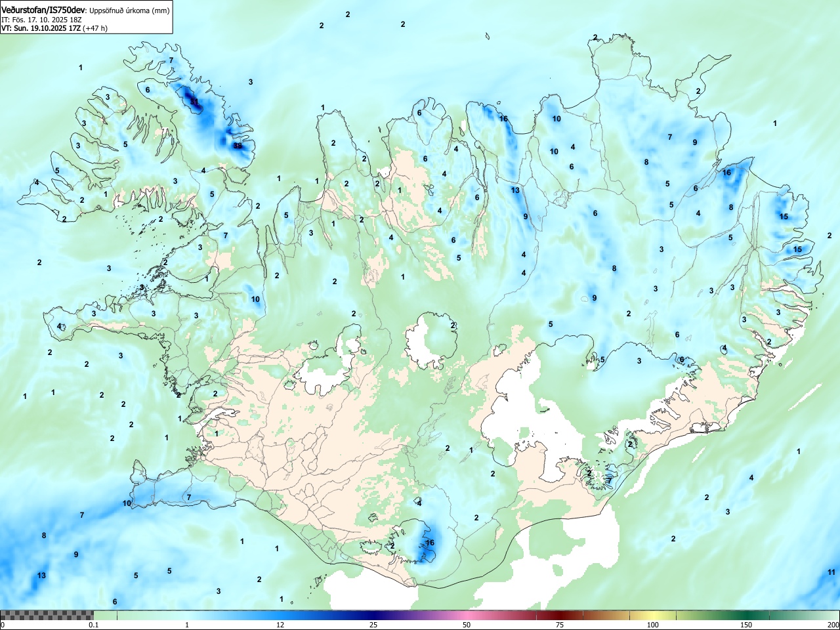Select the 'IT: Fös. 17. 10. 2025 18Z' line
Screen dimensions: 840x630
tap(42, 20)
